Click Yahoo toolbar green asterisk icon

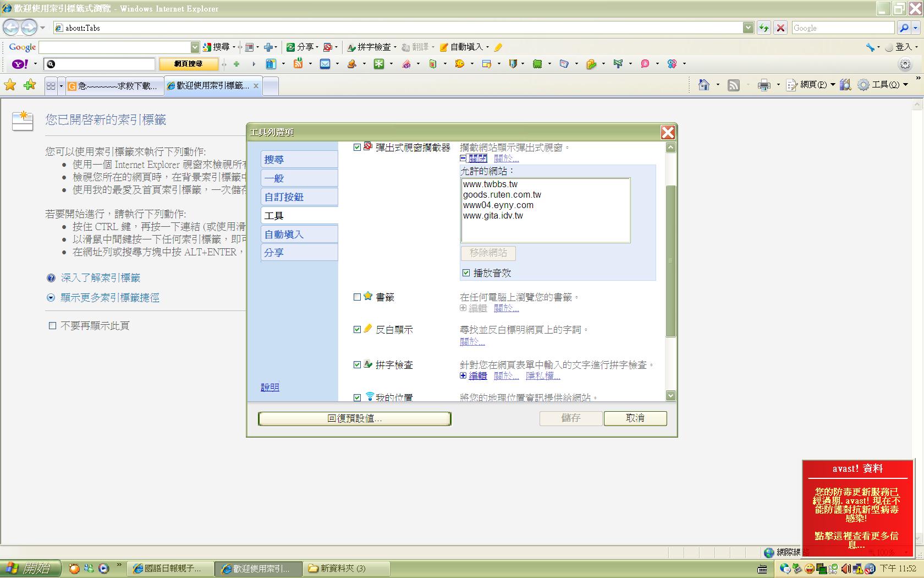[x=379, y=64]
